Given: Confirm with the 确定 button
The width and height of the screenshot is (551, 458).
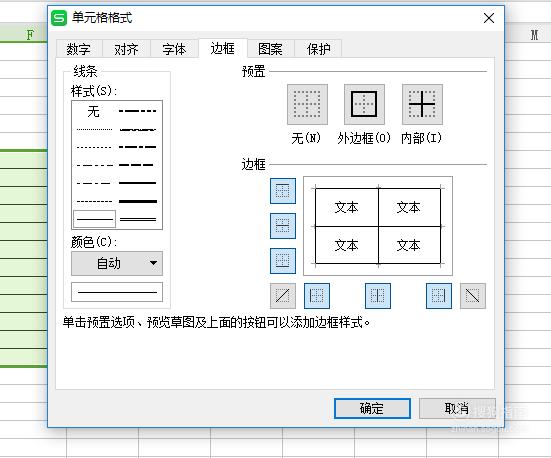Looking at the screenshot, I should pyautogui.click(x=372, y=408).
